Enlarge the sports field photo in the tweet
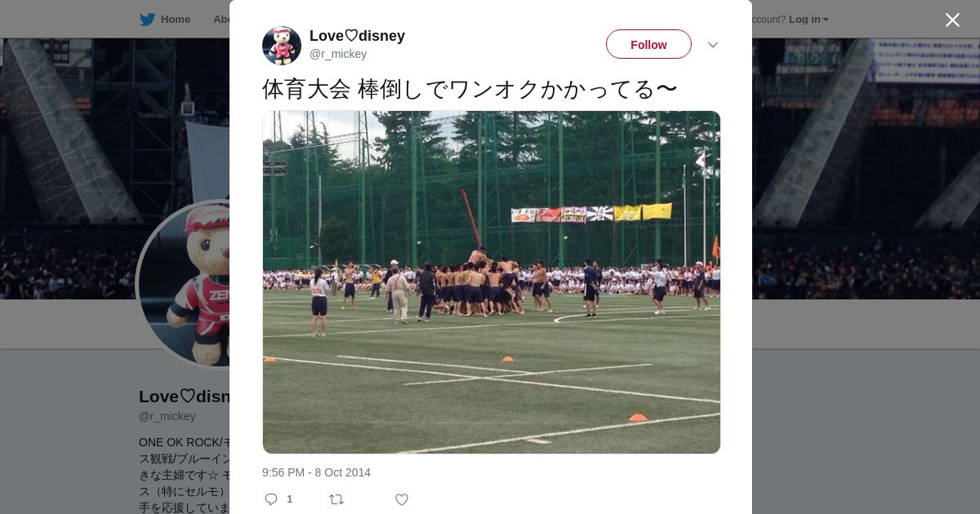Screen dimensions: 980x514 492,282
